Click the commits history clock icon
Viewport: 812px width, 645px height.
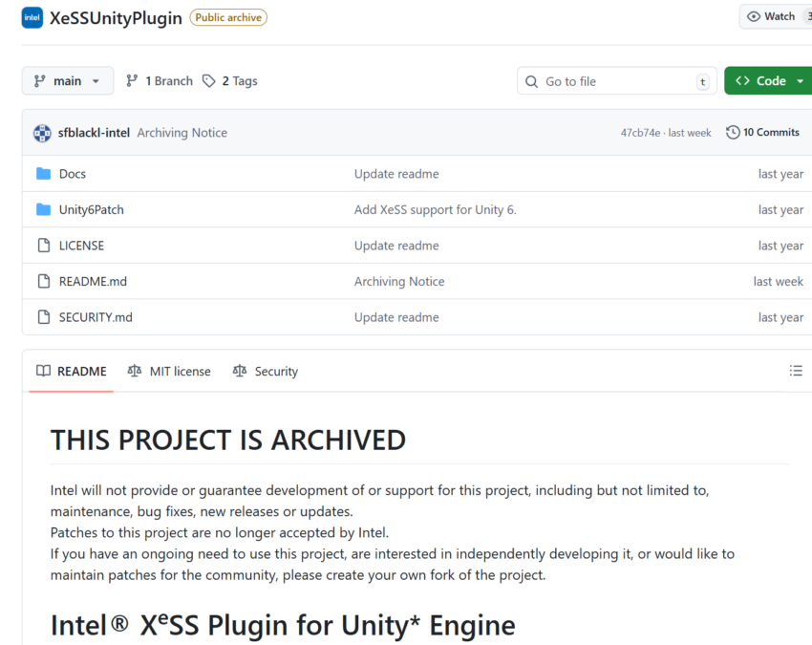733,133
